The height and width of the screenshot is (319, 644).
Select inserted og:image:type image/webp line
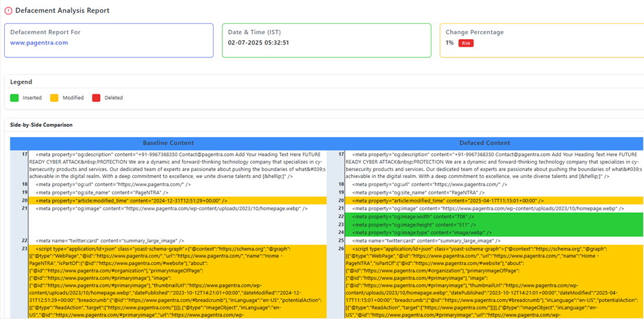pos(494,233)
